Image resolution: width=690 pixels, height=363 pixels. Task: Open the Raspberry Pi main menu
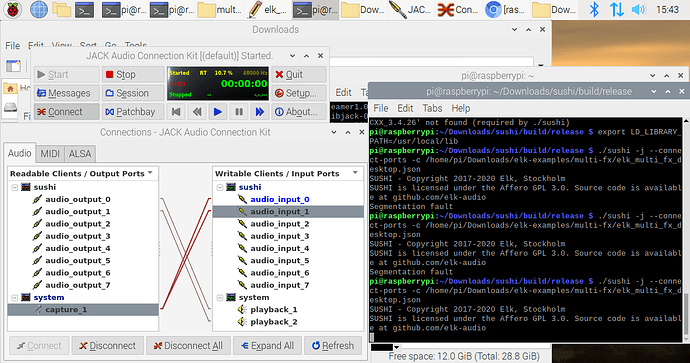13,9
